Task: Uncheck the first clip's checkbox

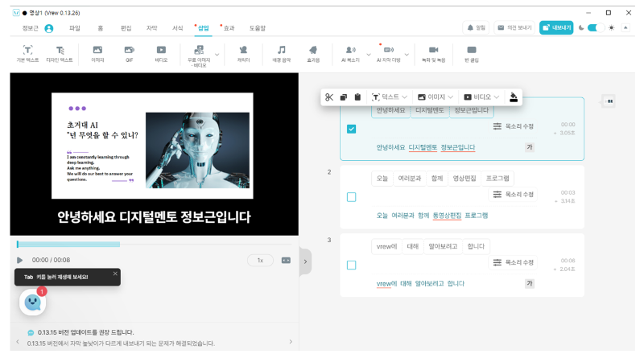Action: 351,129
